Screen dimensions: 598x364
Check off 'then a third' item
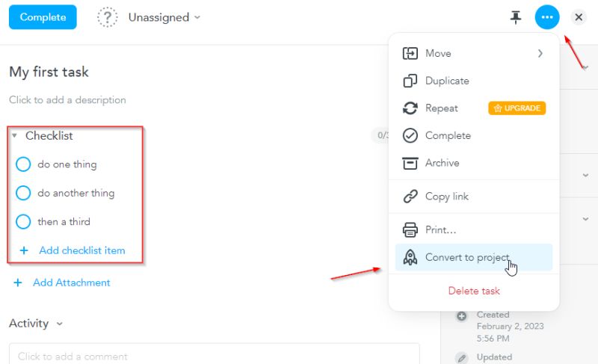[23, 221]
